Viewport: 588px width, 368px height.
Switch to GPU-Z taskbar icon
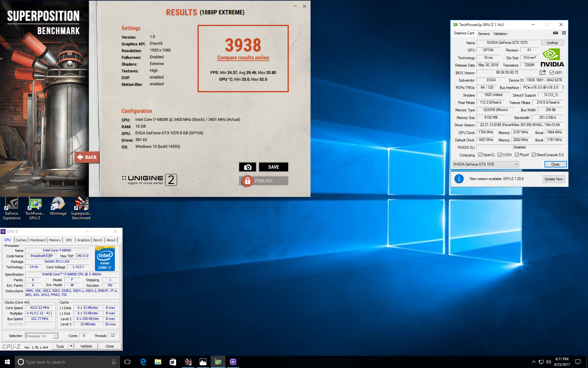tap(218, 362)
